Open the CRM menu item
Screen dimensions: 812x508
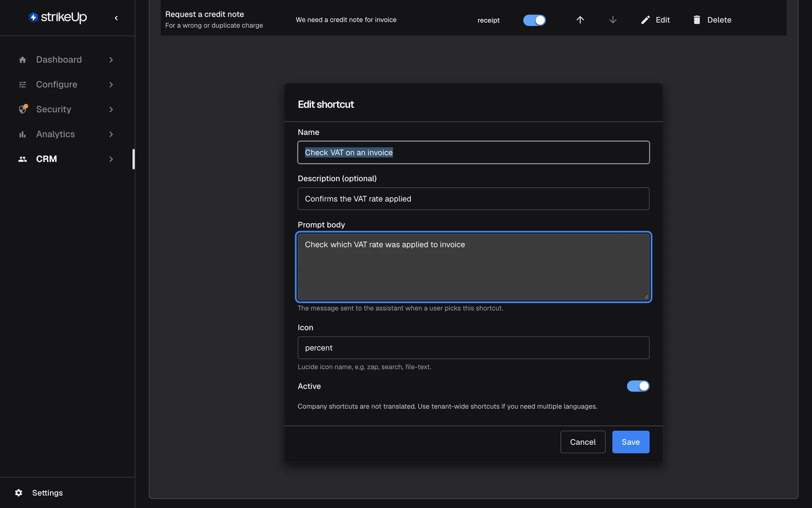point(66,159)
